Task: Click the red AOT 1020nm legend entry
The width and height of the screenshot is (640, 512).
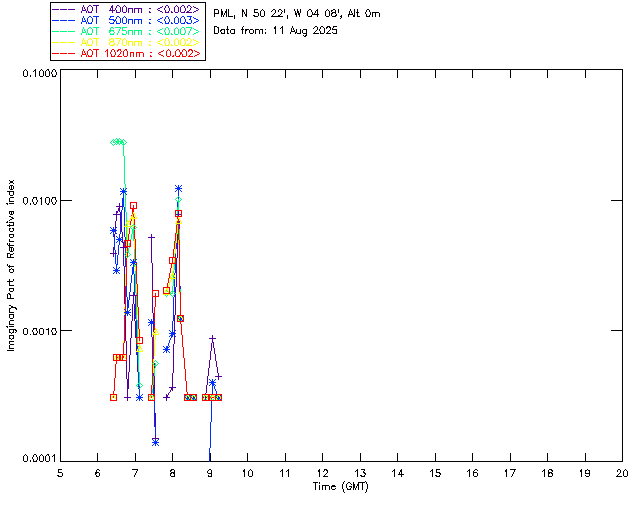Action: (128, 53)
